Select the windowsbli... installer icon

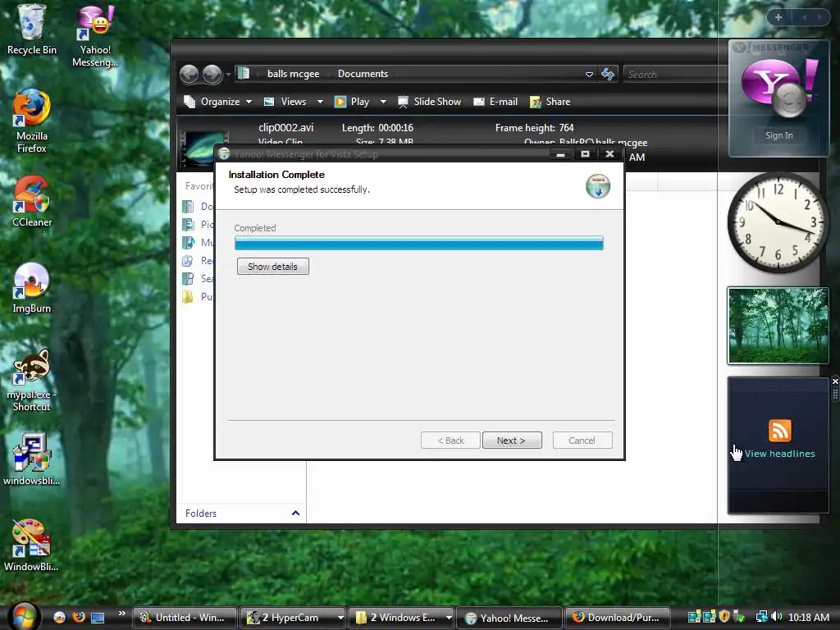(x=32, y=459)
